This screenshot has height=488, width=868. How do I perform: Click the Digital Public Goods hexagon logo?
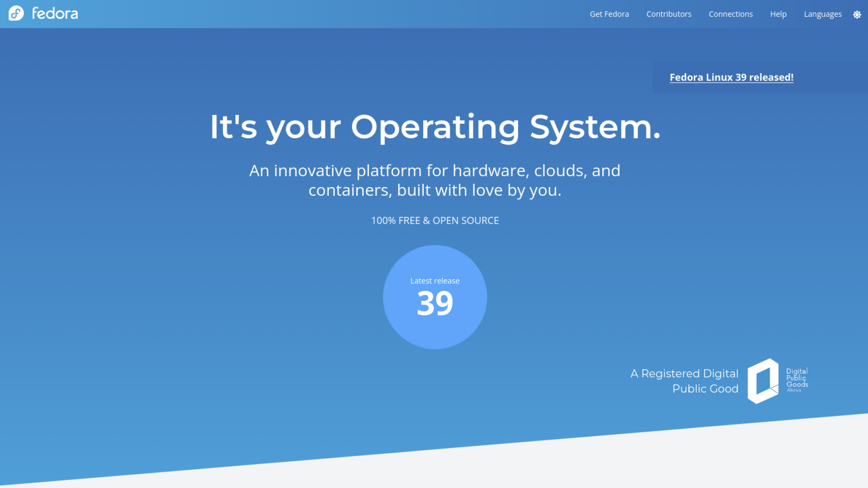tap(763, 380)
